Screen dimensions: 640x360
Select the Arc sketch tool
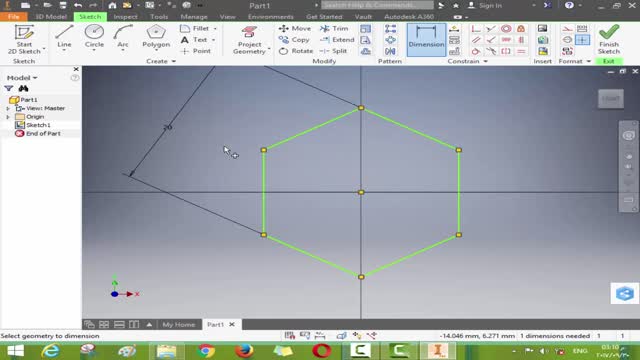pyautogui.click(x=123, y=37)
